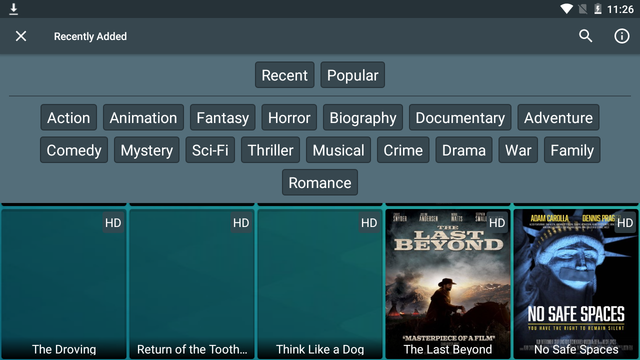The image size is (640, 360).
Task: Open The Last Beyond movie poster
Action: point(448,284)
